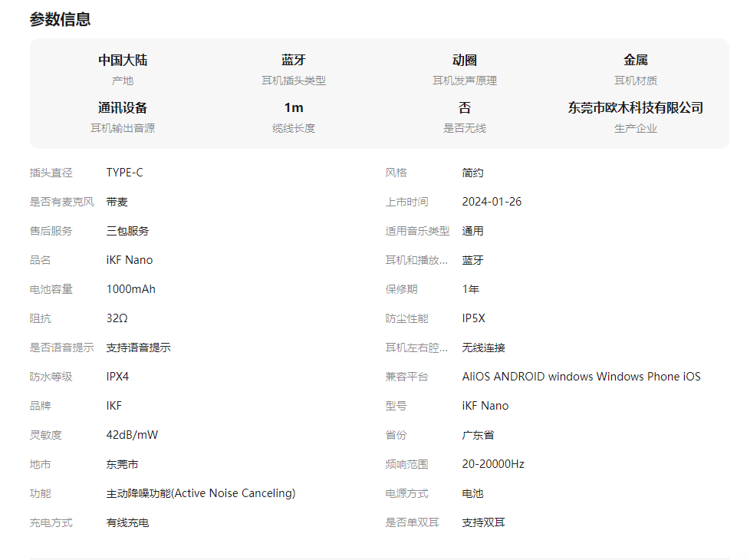Click the IPX4 waterproof rating value
Viewport: 747px width, 560px height.
tap(117, 377)
